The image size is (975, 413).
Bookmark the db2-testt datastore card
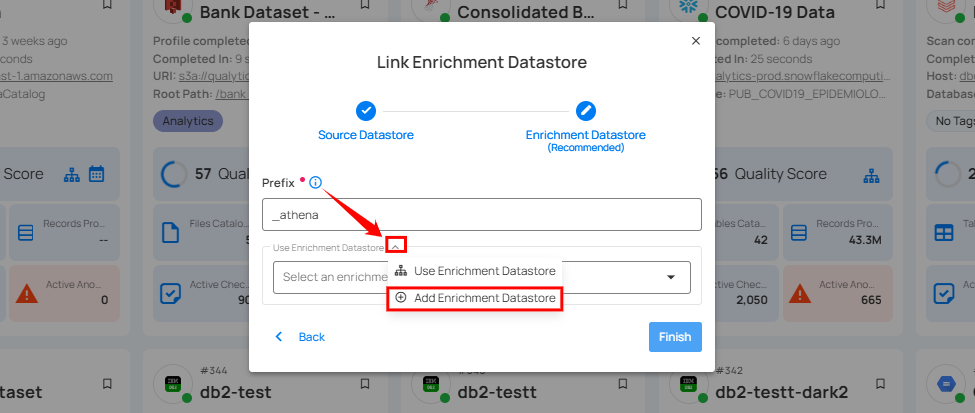click(x=623, y=383)
